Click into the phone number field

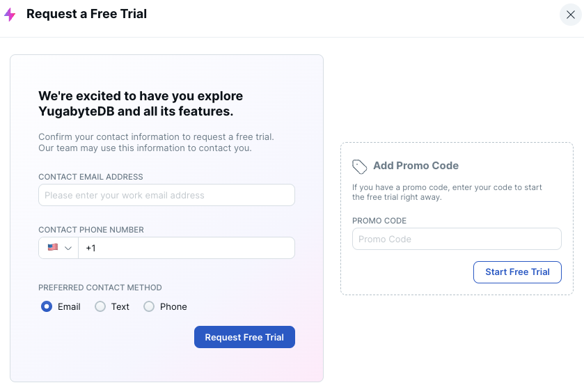click(186, 248)
